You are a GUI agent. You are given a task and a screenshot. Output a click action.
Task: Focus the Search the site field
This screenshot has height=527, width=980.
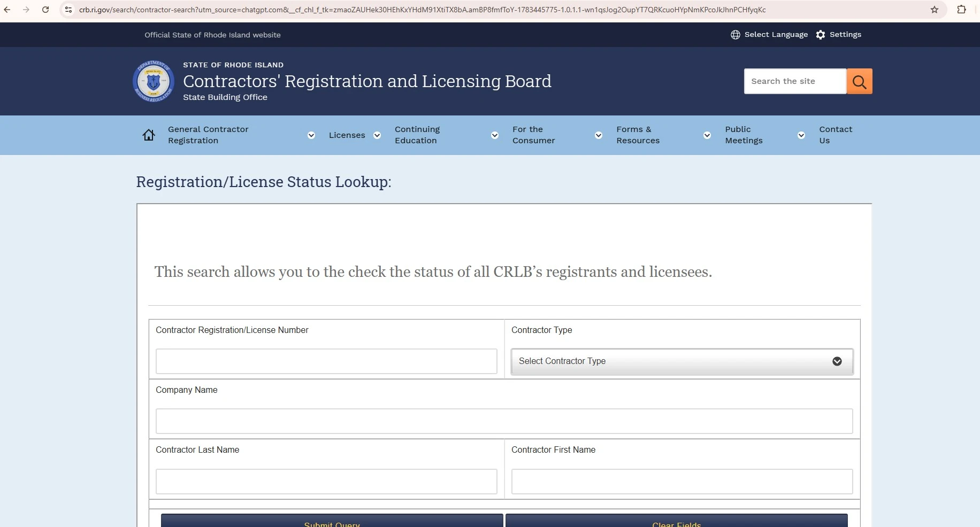pos(795,81)
